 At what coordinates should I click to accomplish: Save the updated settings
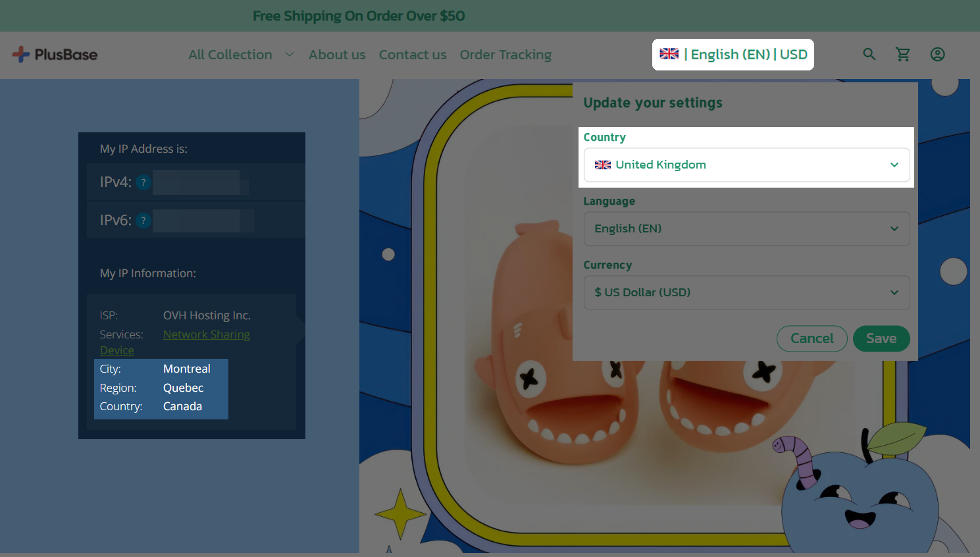[x=881, y=338]
